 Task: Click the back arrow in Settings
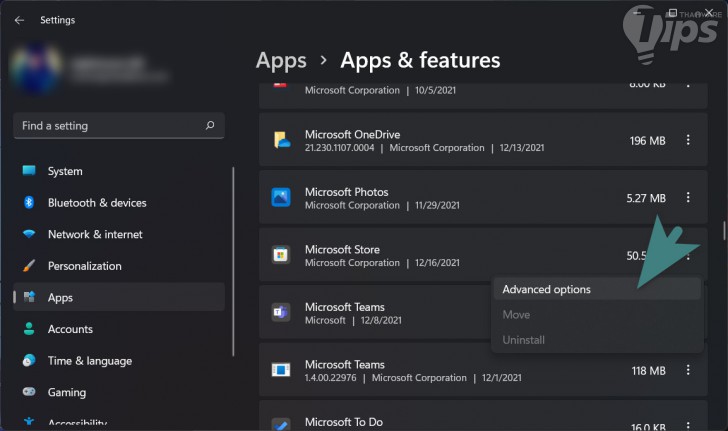coord(19,20)
